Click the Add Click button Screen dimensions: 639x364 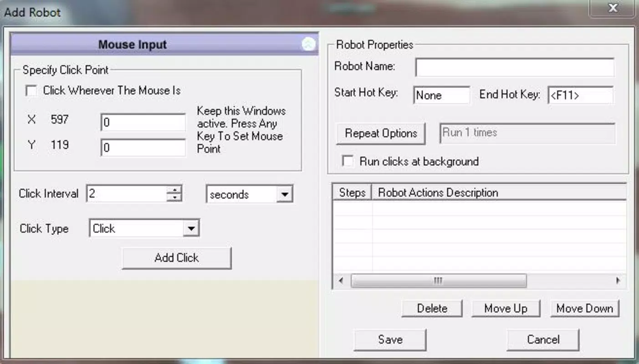pos(177,258)
